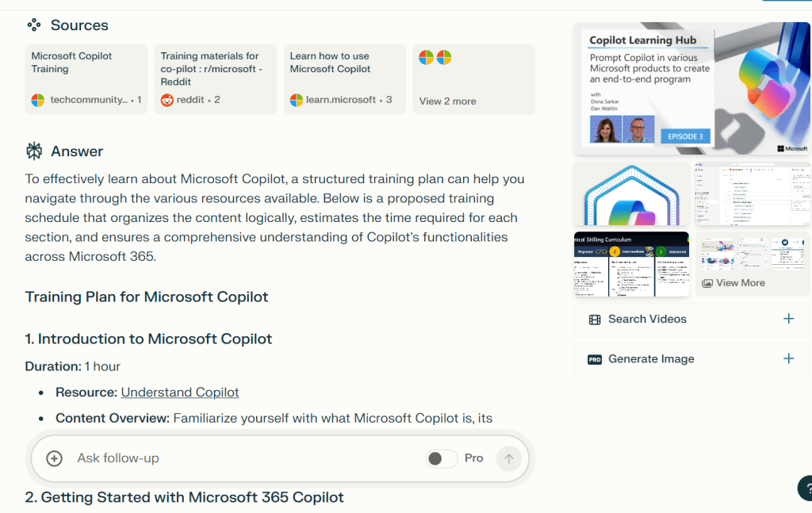
Task: Open the Learn how to use Microsoft Copilot source
Action: [344, 79]
